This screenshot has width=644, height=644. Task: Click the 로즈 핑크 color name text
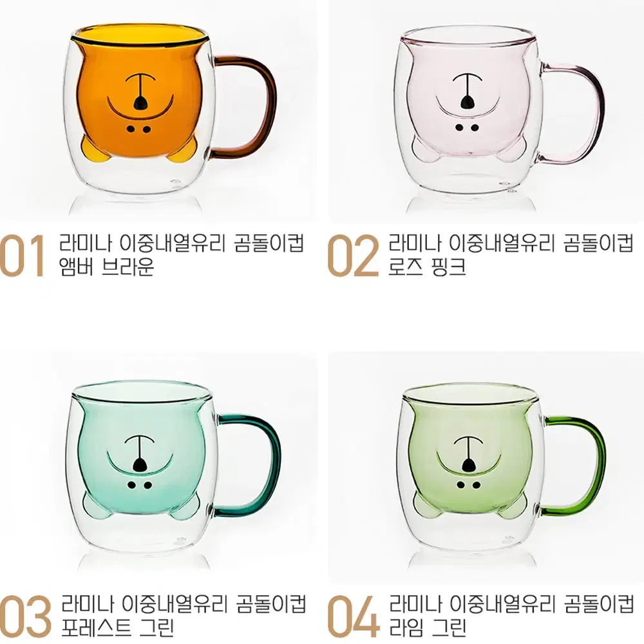427,267
